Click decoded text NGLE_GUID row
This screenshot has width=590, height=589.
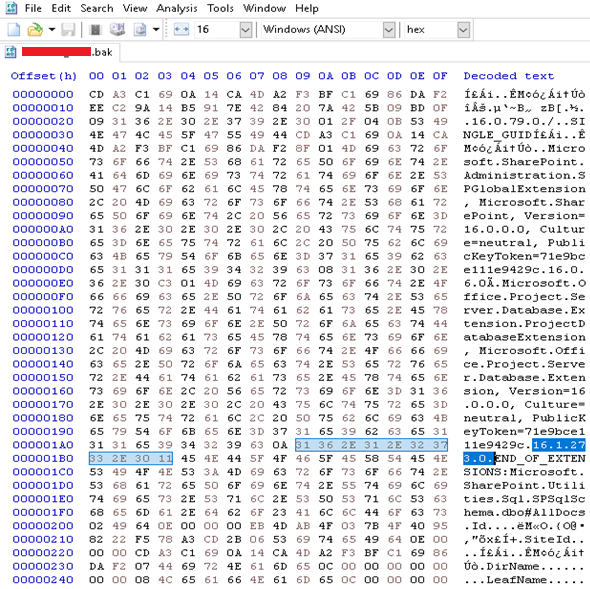(524, 135)
